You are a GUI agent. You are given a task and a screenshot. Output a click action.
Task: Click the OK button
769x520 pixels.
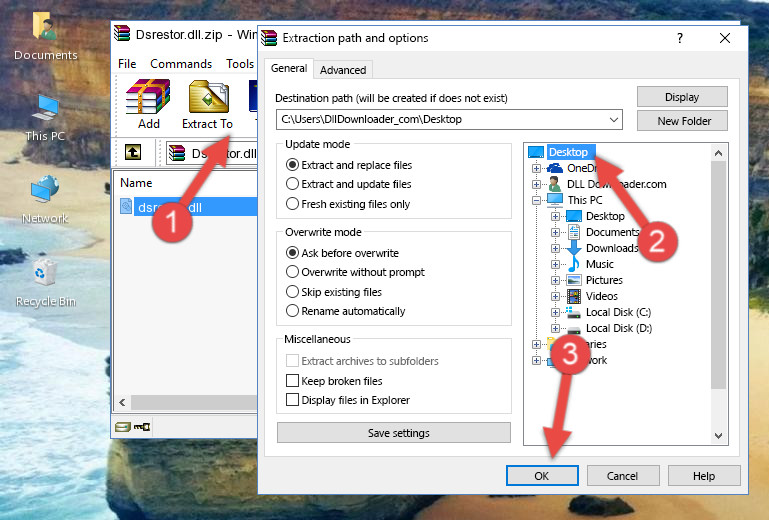click(542, 476)
